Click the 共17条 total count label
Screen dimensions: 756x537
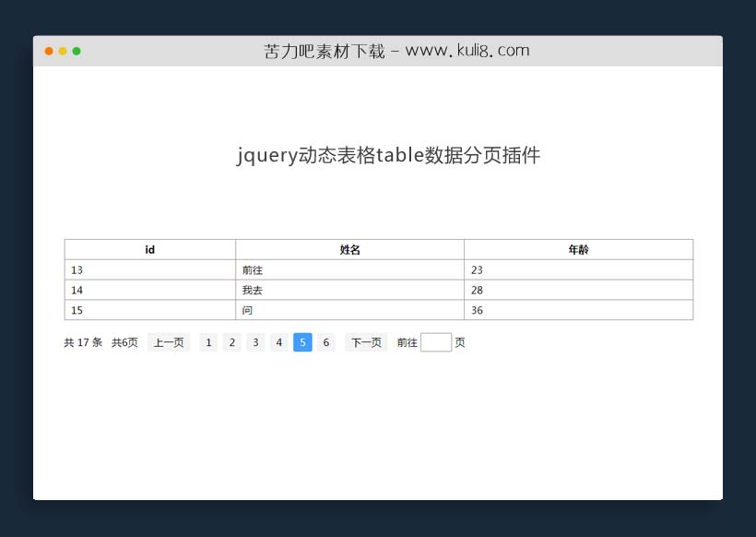82,342
